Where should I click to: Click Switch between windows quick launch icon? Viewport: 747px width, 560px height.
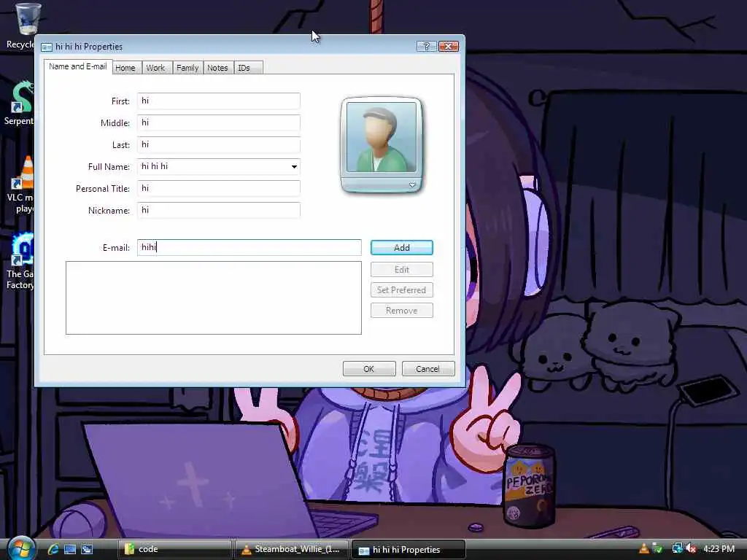click(87, 549)
